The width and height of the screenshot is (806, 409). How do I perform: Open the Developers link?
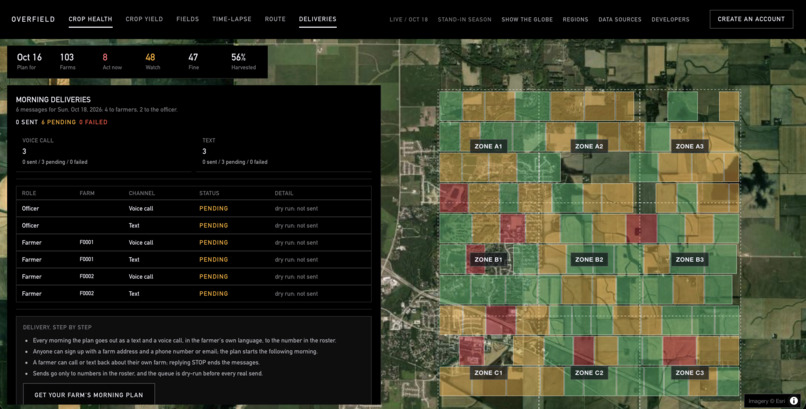[x=670, y=20]
